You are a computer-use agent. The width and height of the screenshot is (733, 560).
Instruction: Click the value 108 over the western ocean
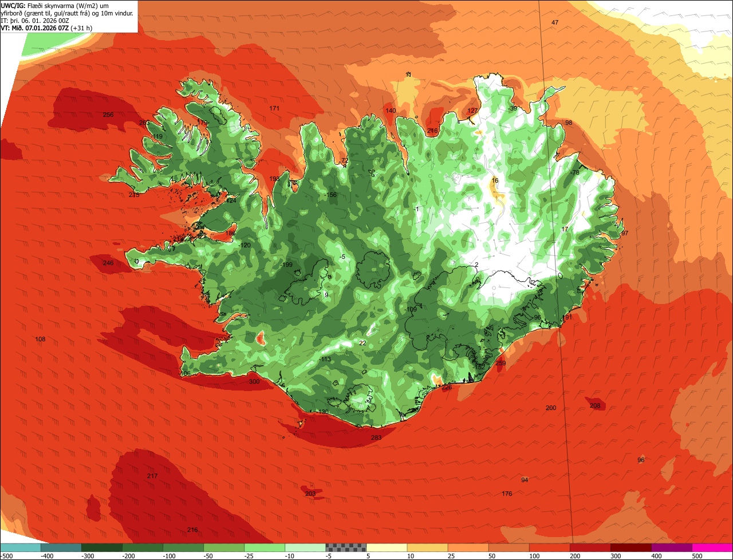(x=40, y=340)
